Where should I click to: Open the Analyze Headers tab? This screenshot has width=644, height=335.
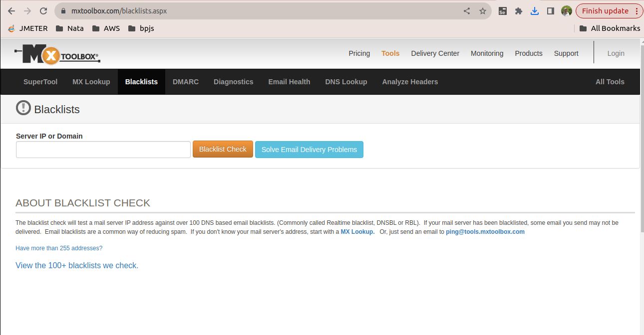[410, 82]
